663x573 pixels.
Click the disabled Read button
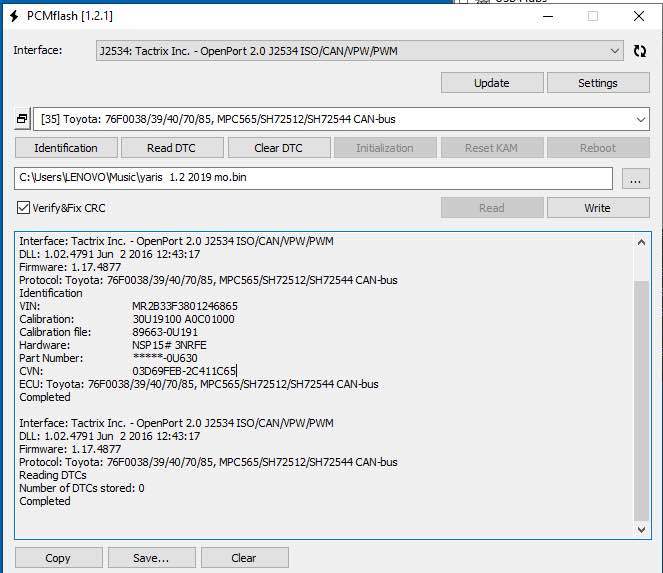tap(492, 208)
